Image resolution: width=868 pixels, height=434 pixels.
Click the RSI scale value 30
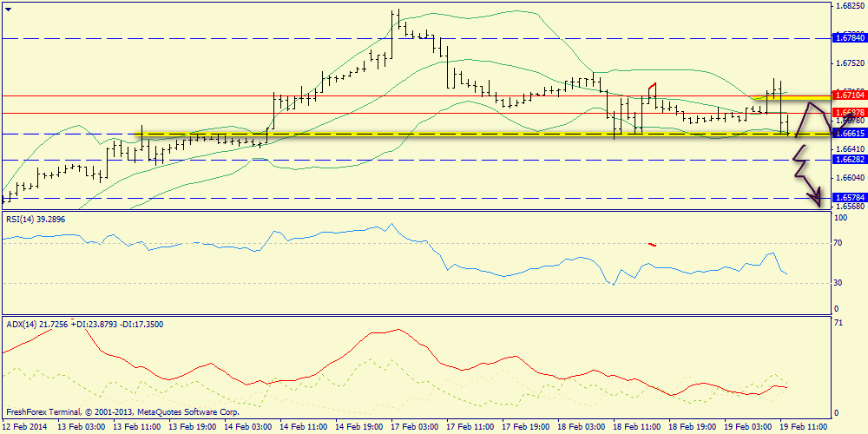839,283
